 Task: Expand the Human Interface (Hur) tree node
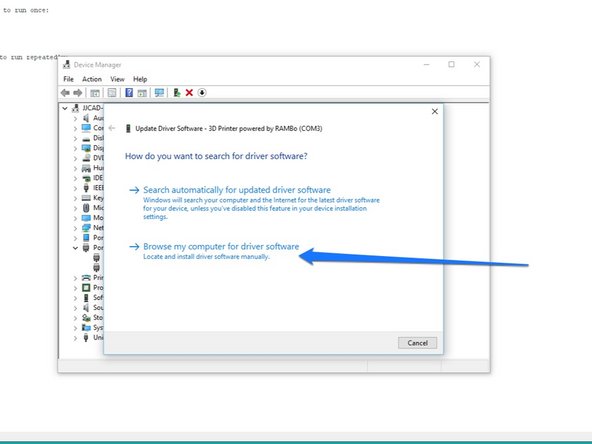[75, 168]
